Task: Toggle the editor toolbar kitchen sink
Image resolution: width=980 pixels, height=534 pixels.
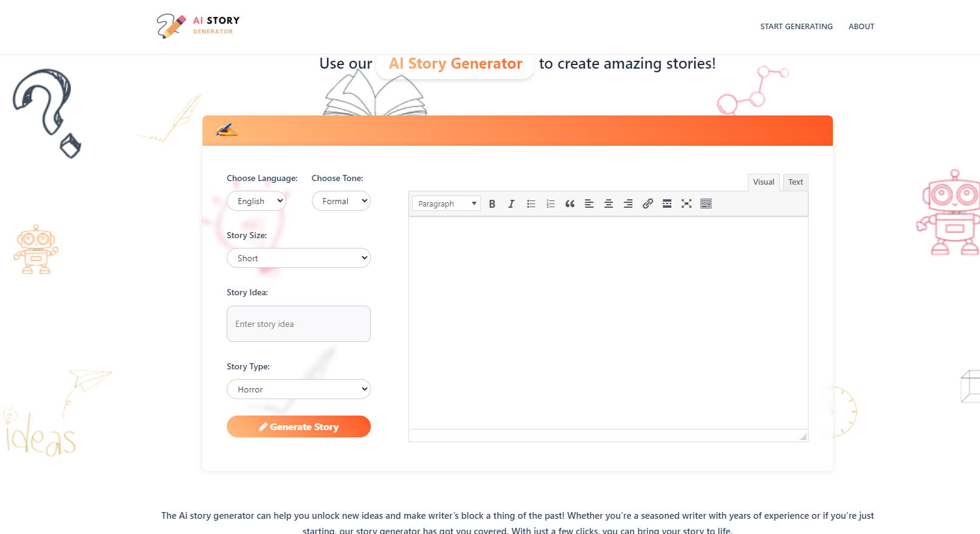Action: [x=706, y=204]
